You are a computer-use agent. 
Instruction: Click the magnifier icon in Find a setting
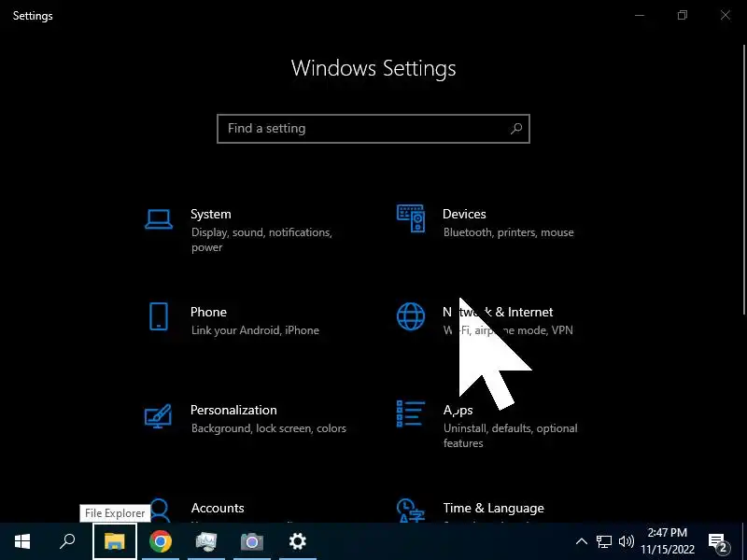click(x=516, y=129)
